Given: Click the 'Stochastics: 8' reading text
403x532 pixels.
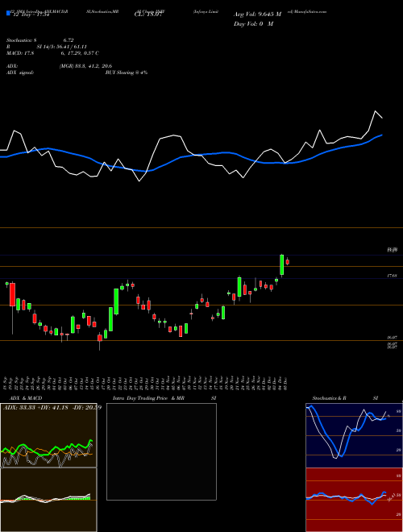Looking at the screenshot, I should pyautogui.click(x=21, y=40).
